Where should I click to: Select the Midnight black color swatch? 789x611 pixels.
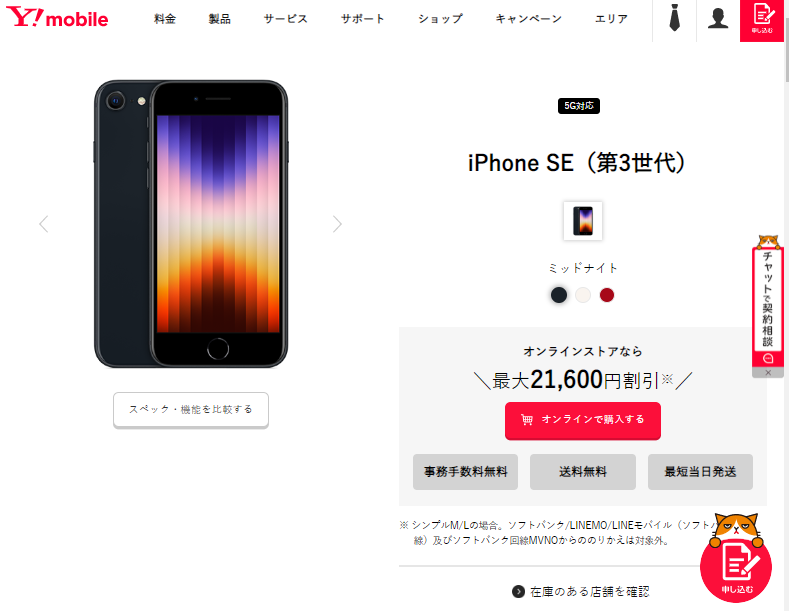pyautogui.click(x=559, y=295)
